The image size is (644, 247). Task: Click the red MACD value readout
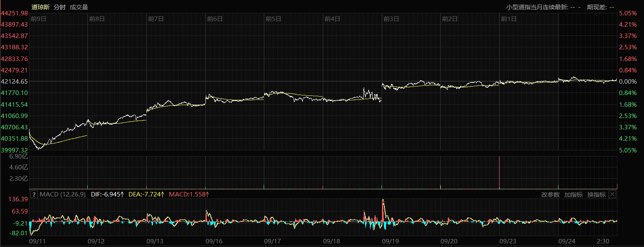pyautogui.click(x=189, y=194)
